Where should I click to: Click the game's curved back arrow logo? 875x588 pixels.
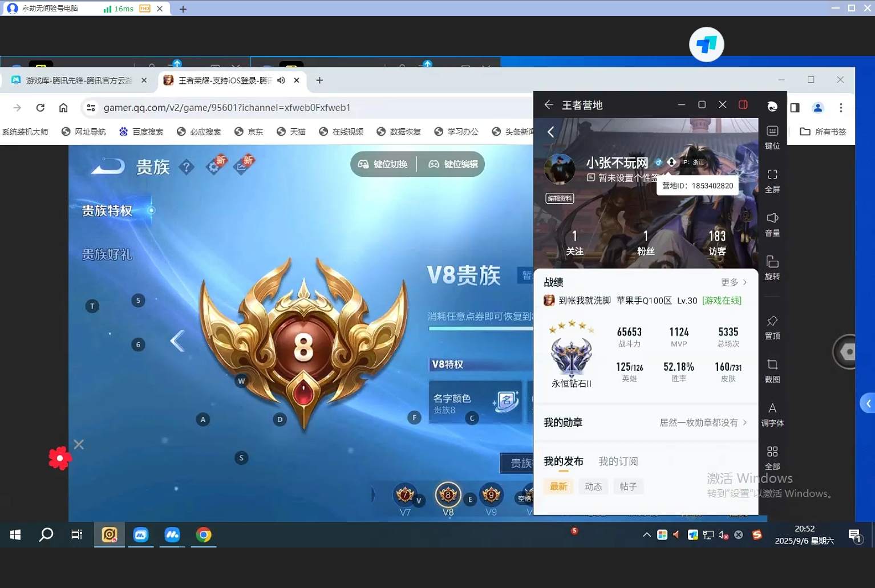coord(108,166)
